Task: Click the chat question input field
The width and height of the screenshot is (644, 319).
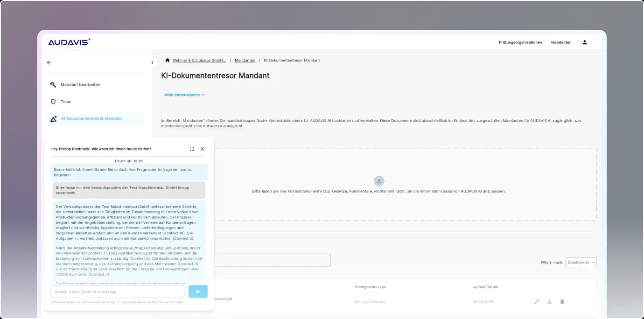Action: pos(117,291)
